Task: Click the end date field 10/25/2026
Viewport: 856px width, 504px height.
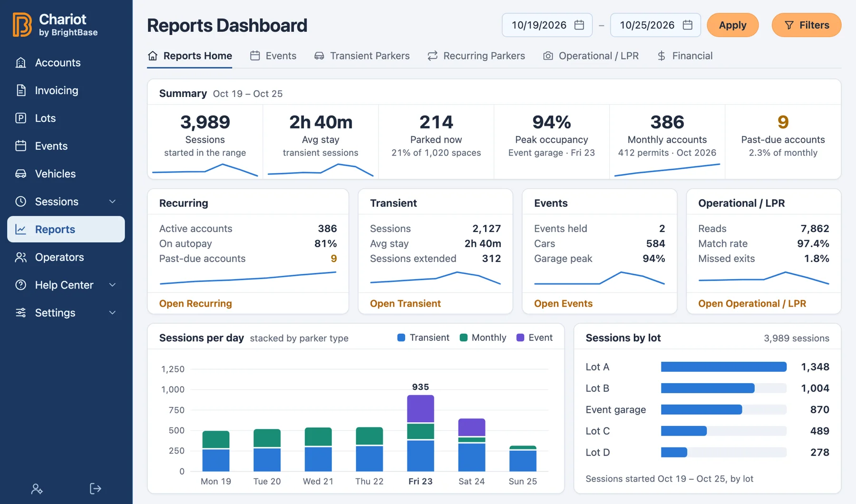Action: (655, 25)
